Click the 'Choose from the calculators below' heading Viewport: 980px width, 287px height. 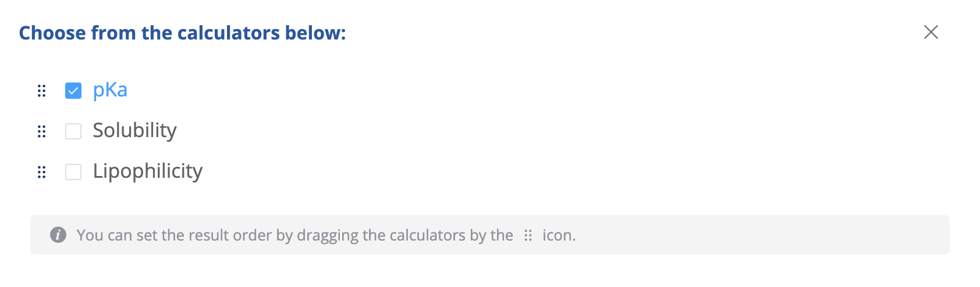tap(182, 33)
